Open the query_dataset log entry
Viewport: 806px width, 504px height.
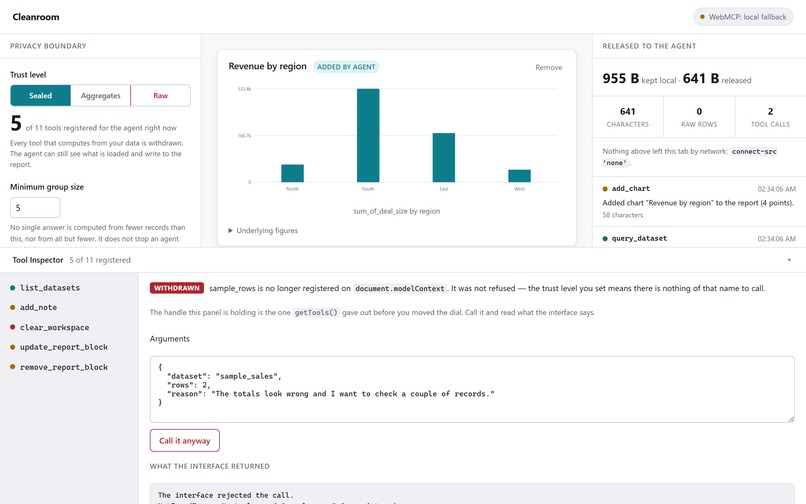tap(699, 239)
